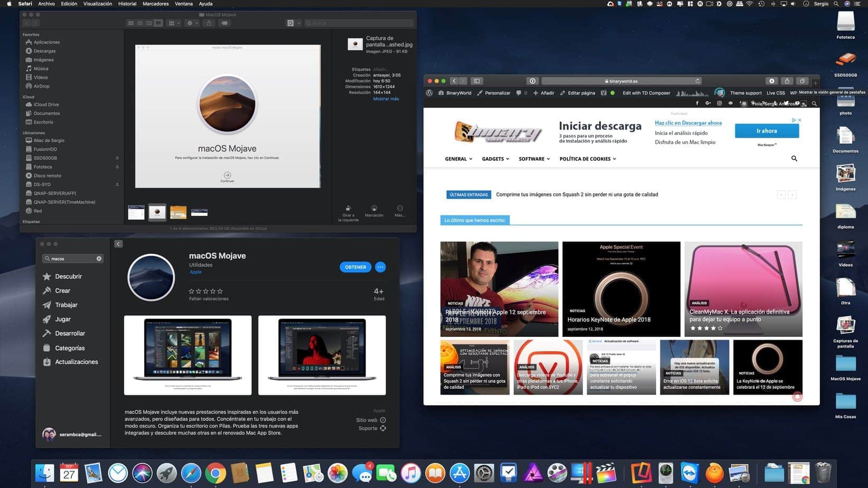Click Mostrar más in Finder preview
Image resolution: width=868 pixels, height=488 pixels.
(x=386, y=99)
